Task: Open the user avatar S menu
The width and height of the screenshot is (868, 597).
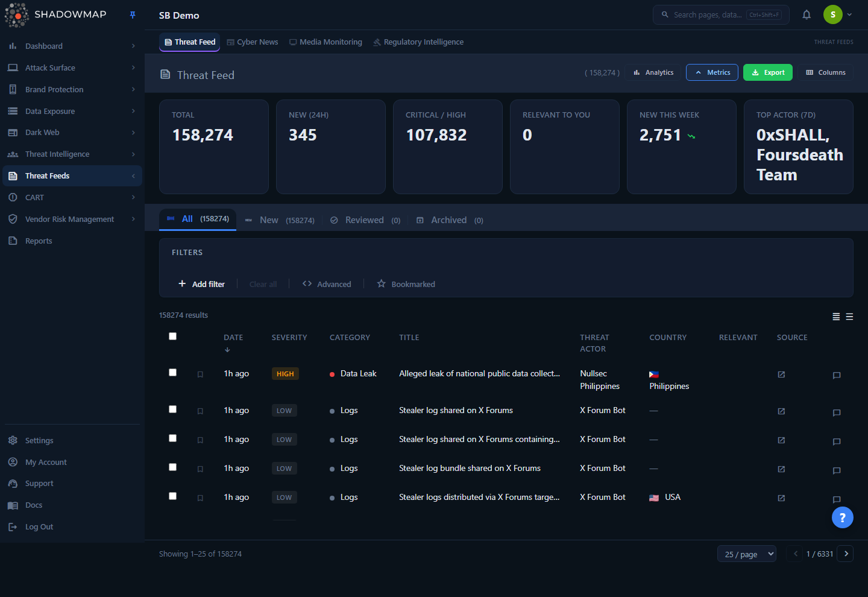Action: [833, 15]
